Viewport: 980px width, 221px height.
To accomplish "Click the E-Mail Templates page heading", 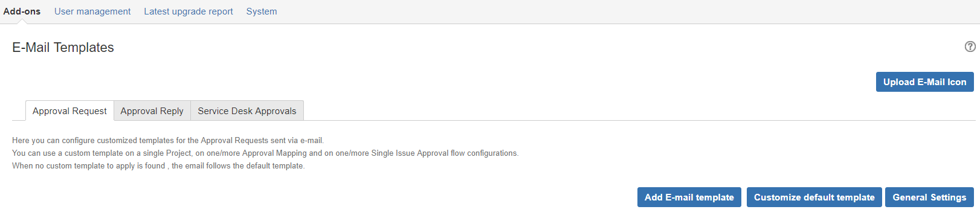I will point(63,48).
